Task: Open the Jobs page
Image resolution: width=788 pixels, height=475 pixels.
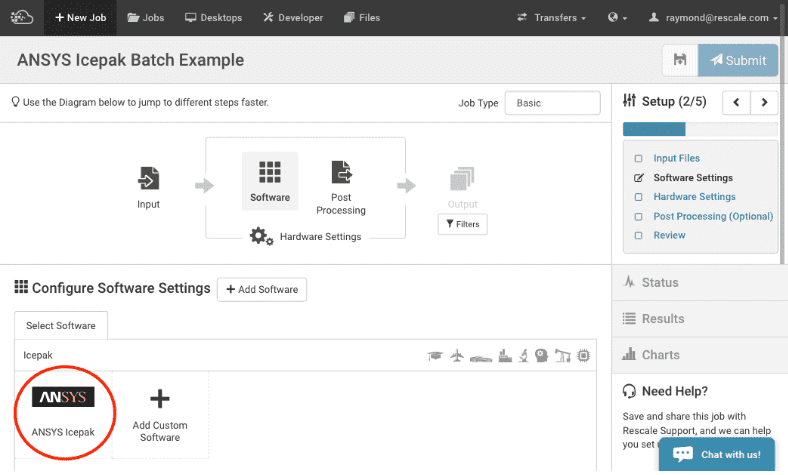Action: [x=146, y=18]
